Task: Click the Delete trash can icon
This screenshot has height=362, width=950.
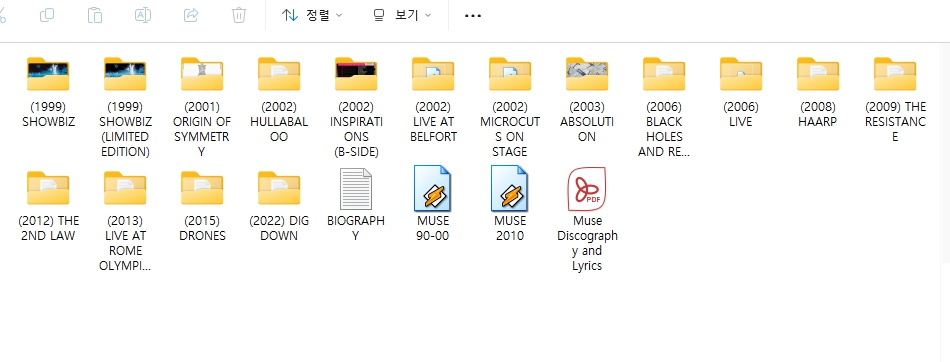Action: click(x=239, y=15)
